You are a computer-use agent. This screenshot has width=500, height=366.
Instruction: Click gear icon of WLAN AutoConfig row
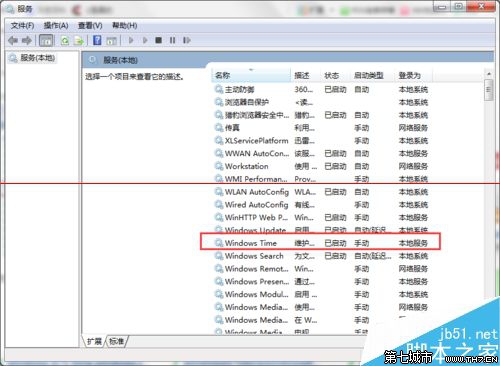[219, 192]
